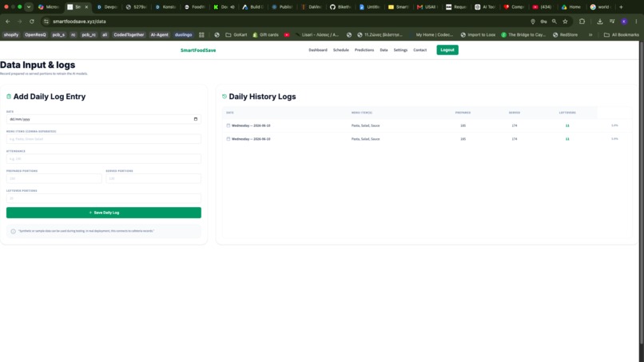Click the Save Daily Log button

(x=104, y=213)
